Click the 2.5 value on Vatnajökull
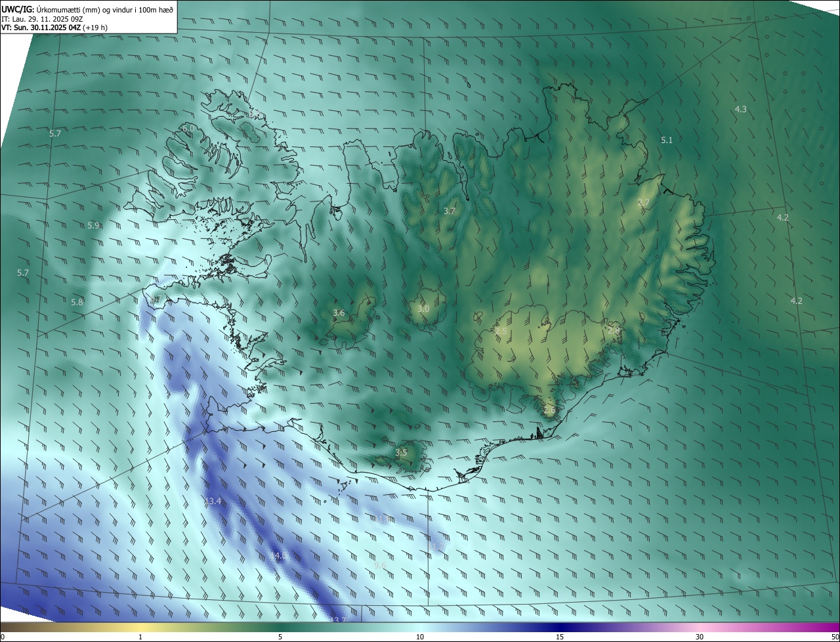 pyautogui.click(x=501, y=332)
